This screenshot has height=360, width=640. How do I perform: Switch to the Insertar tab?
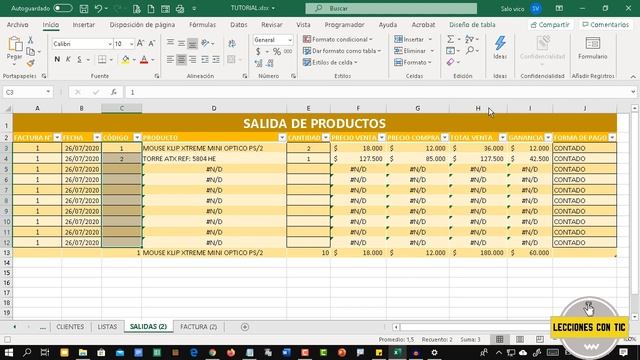pos(84,25)
